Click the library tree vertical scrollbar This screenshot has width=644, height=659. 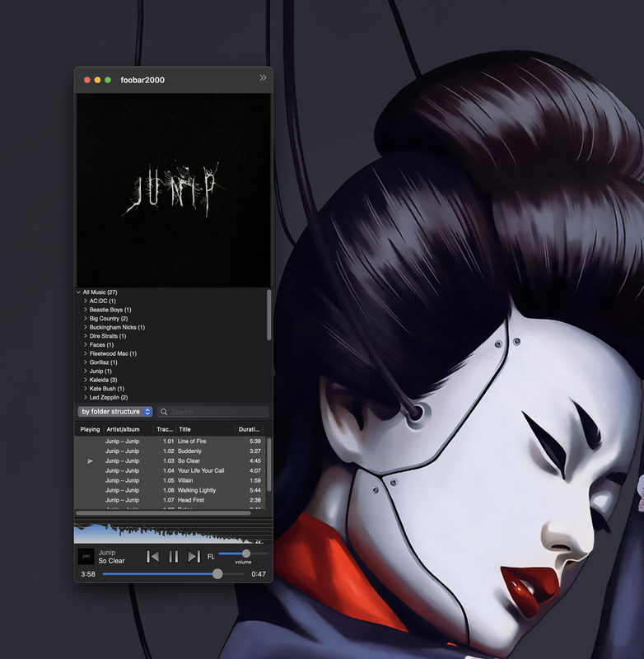[268, 315]
